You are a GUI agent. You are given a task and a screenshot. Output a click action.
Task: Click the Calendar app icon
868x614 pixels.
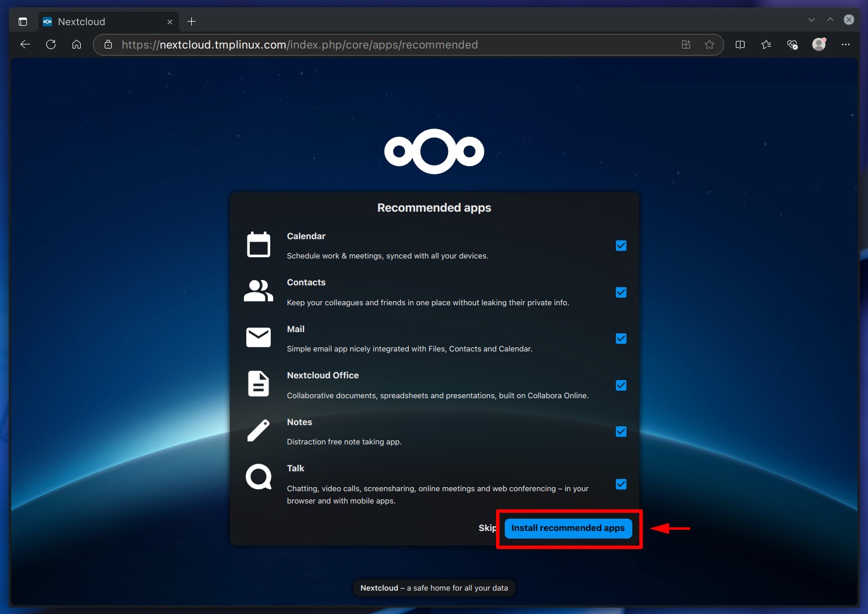coord(259,245)
